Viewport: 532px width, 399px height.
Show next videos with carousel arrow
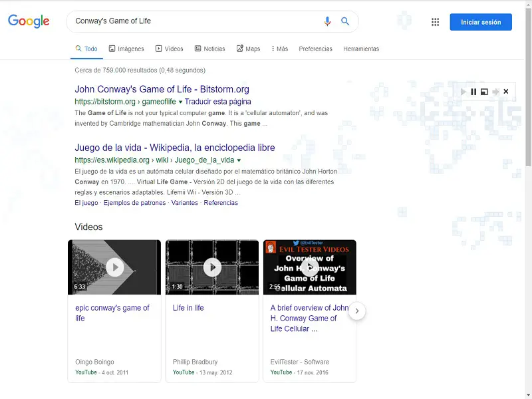(357, 311)
